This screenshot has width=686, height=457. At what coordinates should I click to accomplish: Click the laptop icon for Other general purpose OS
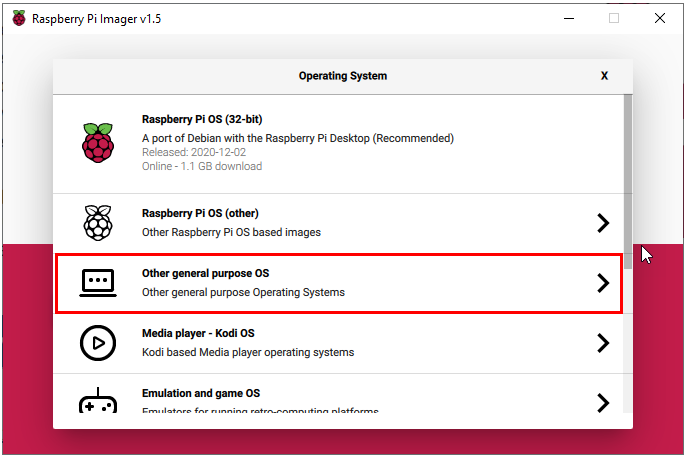pos(98,283)
